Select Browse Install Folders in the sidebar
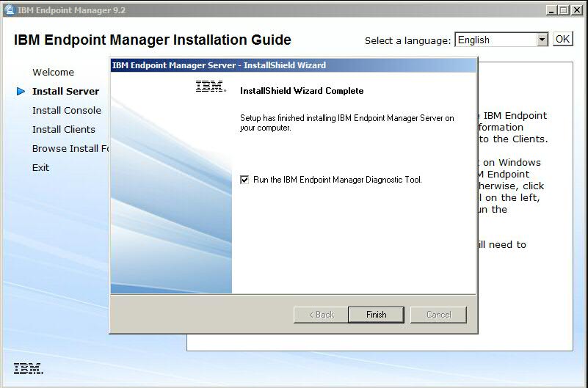Viewport: 588px width, 388px height. coord(70,148)
